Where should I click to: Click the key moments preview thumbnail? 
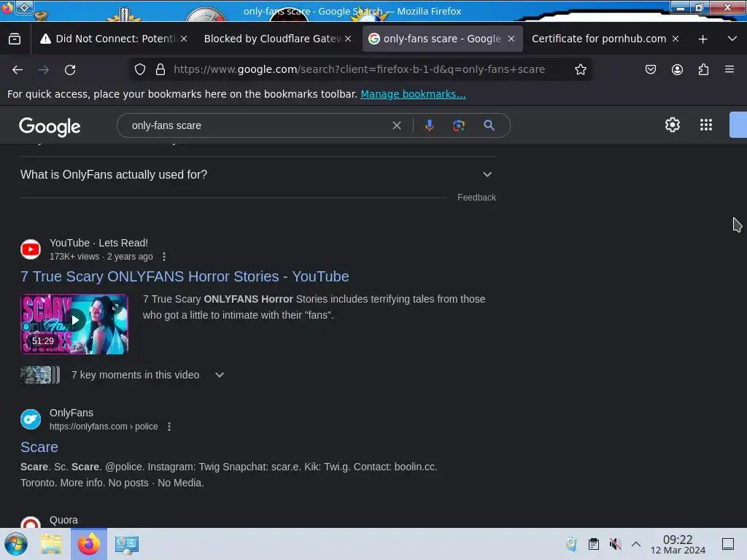40,375
